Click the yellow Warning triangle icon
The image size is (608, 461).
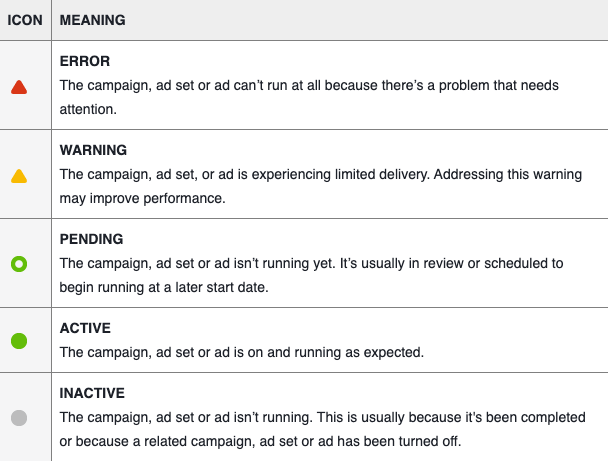(x=18, y=176)
